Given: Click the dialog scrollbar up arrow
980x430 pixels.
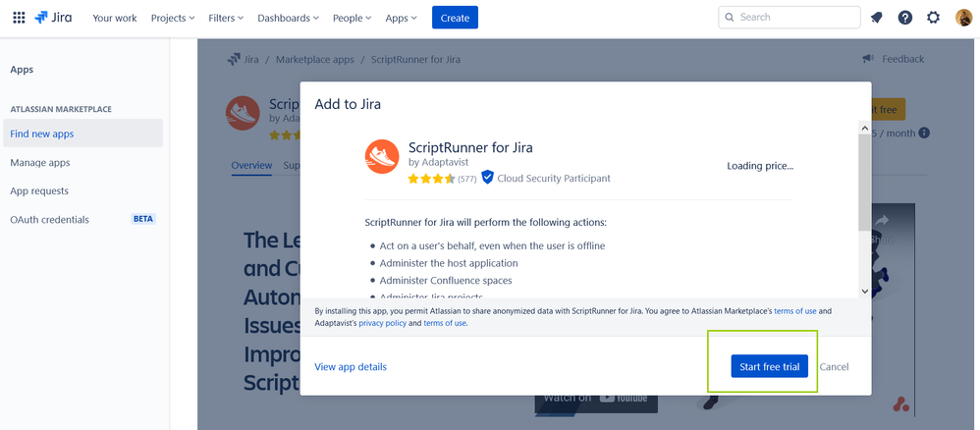Looking at the screenshot, I should [x=864, y=128].
